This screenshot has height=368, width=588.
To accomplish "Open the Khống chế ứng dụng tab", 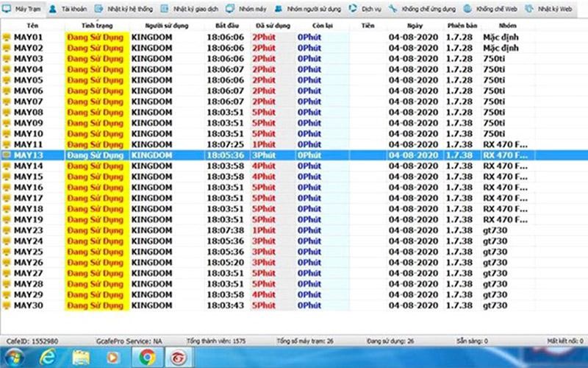I will click(x=422, y=9).
